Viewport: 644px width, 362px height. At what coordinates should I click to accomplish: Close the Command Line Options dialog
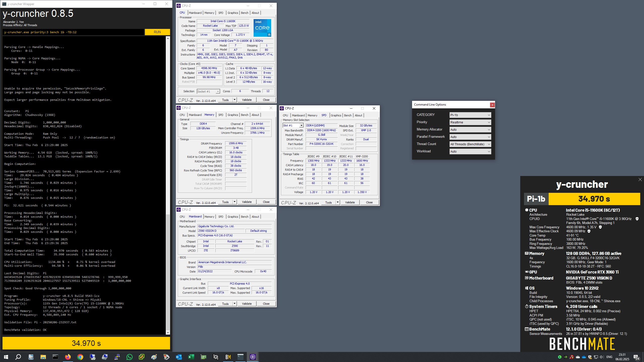click(x=492, y=105)
